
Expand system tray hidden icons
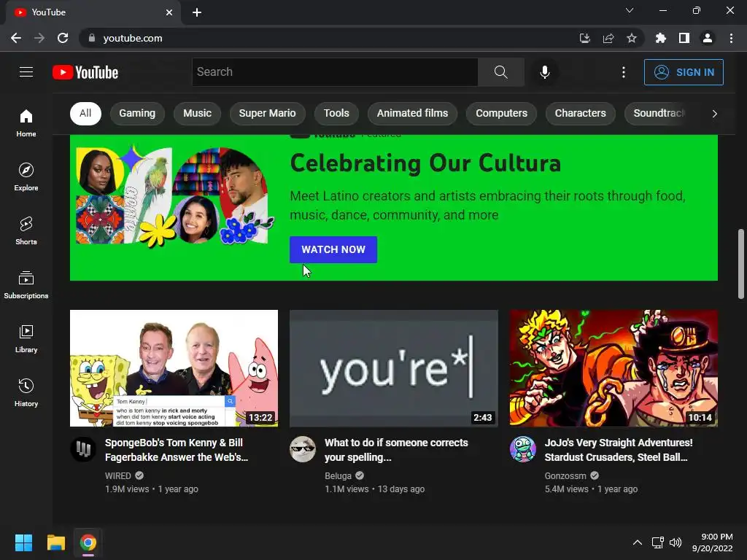point(637,542)
